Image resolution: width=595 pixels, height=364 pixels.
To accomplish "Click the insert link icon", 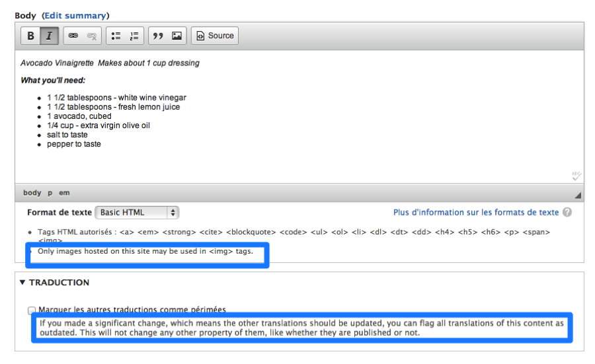I will click(73, 36).
